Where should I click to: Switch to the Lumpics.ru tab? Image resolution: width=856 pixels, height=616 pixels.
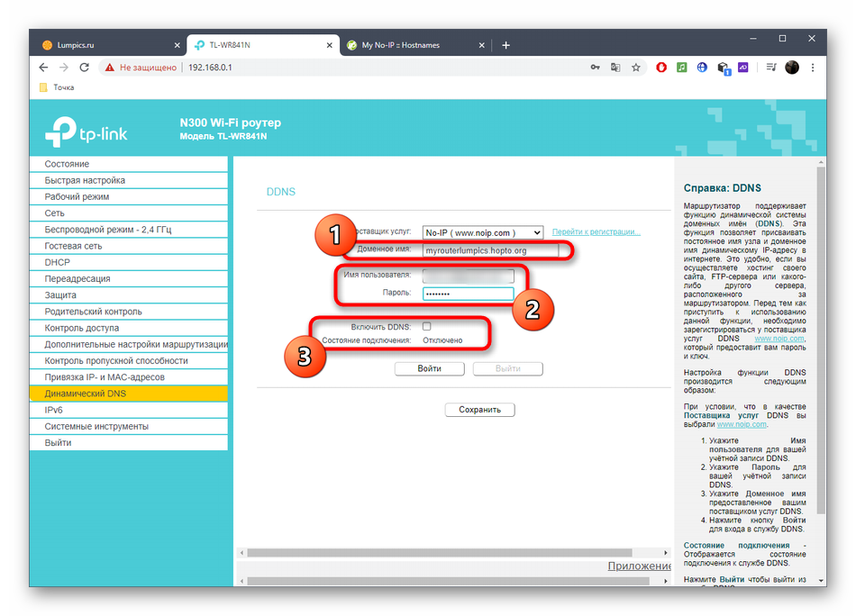click(x=108, y=45)
